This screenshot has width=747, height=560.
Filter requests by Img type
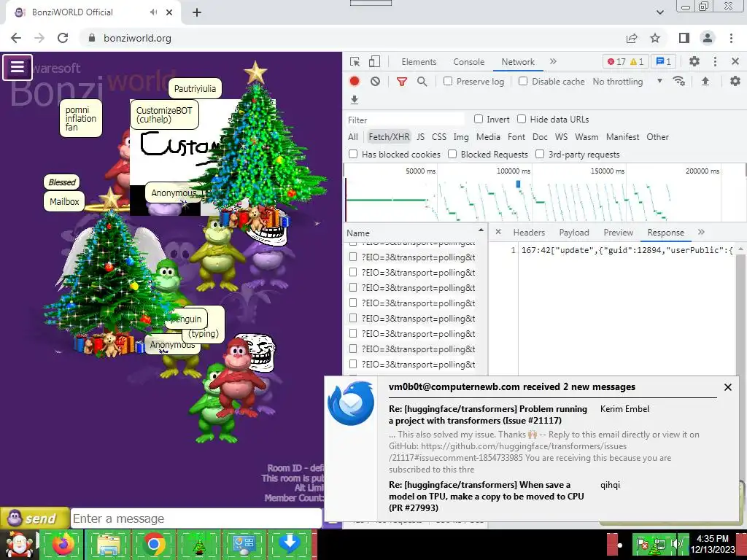[461, 136]
